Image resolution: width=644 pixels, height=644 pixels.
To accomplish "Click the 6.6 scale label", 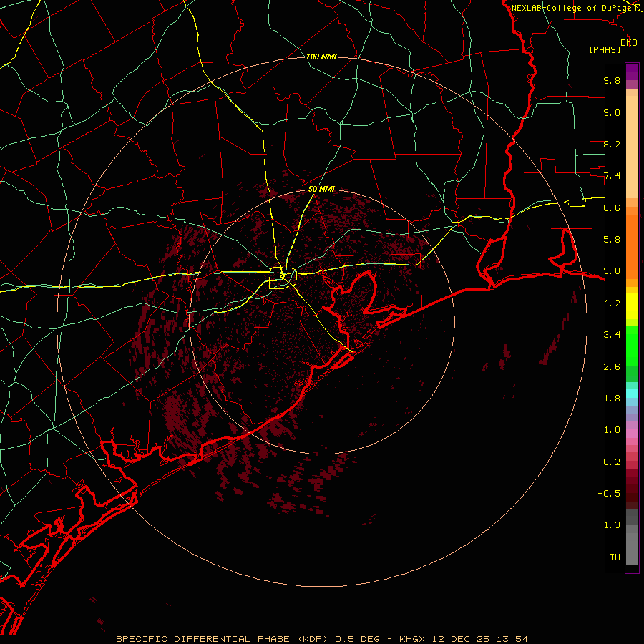I will [x=612, y=208].
